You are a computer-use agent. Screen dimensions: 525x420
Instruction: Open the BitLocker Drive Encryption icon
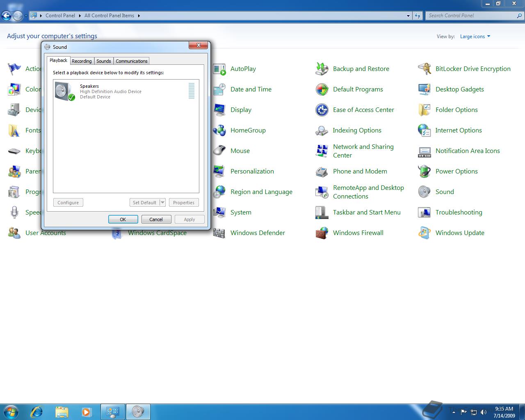coord(425,69)
